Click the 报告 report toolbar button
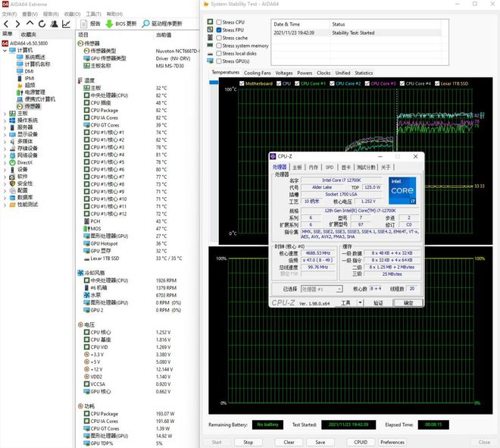 point(90,23)
